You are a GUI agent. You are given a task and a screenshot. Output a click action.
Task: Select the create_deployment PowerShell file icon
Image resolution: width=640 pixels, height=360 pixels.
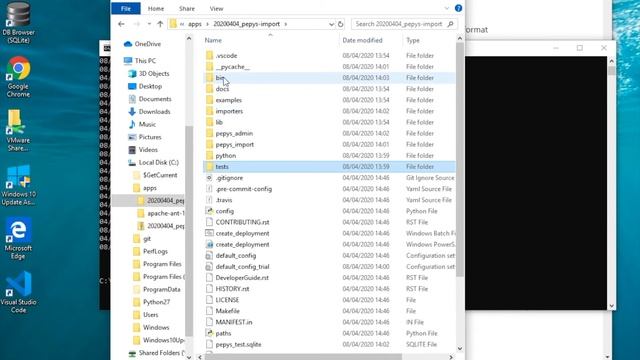pos(209,244)
